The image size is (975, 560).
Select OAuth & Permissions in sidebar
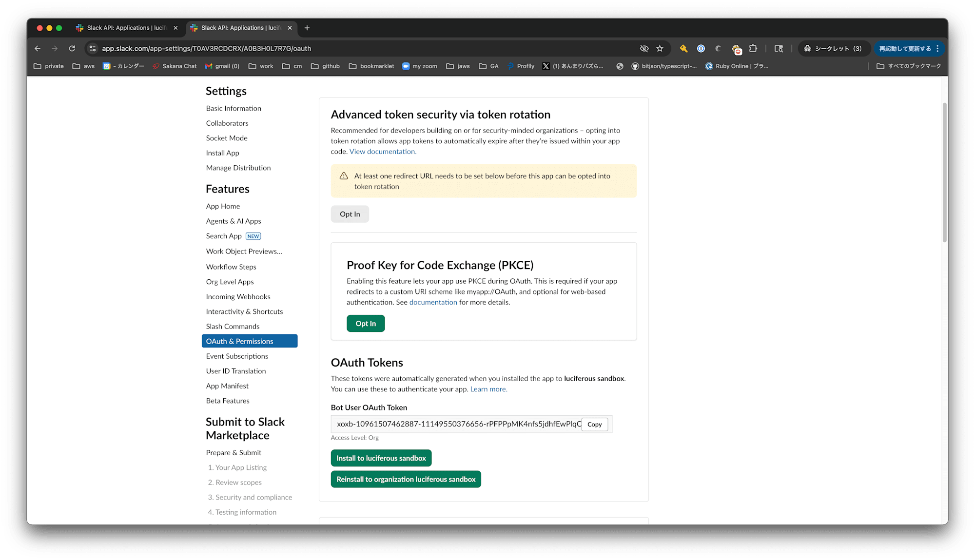pos(250,341)
